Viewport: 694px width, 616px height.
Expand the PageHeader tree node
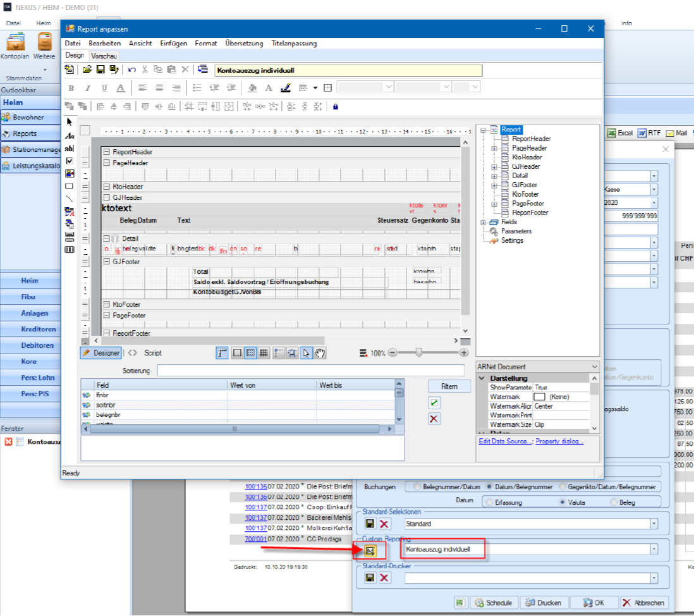(494, 148)
